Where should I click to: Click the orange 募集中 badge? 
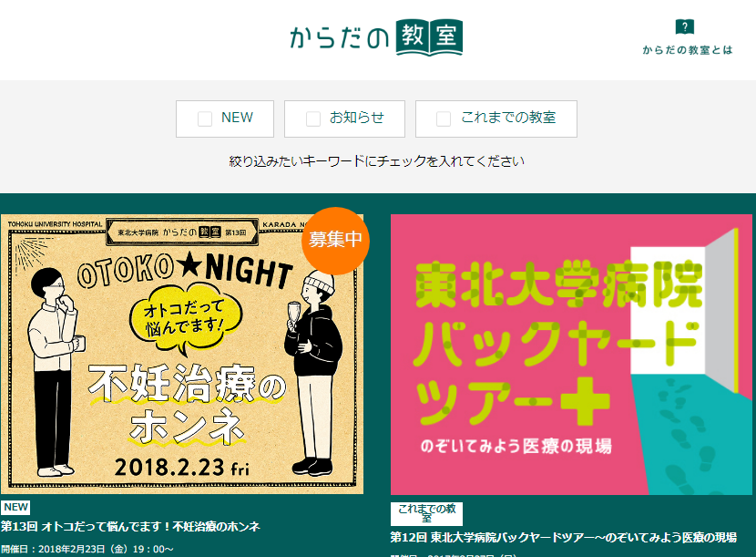pos(335,241)
